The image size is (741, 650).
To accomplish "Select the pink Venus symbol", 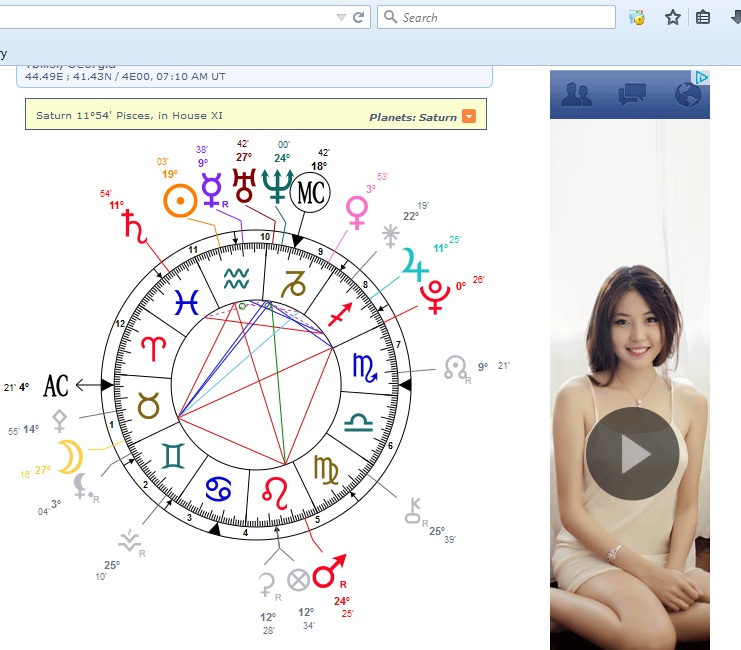I will coord(357,212).
